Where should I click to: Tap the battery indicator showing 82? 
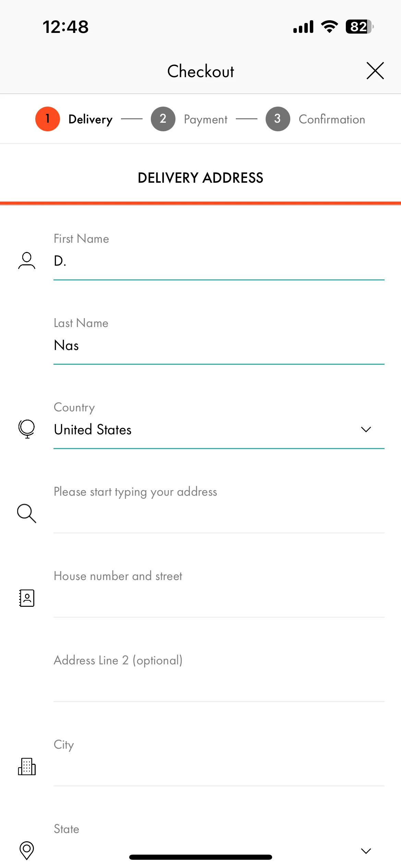[360, 26]
